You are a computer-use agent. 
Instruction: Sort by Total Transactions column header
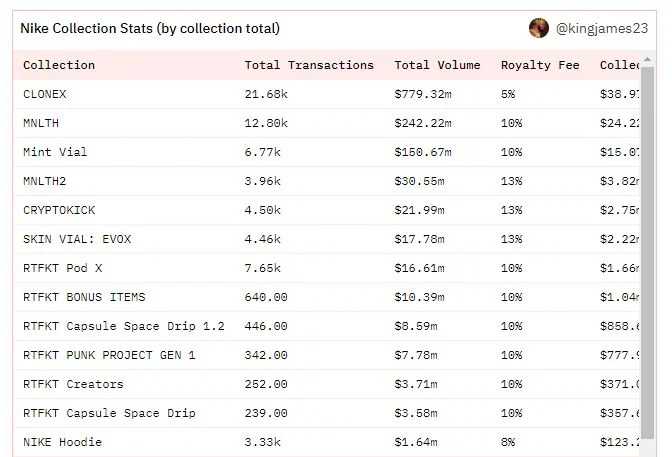[309, 65]
